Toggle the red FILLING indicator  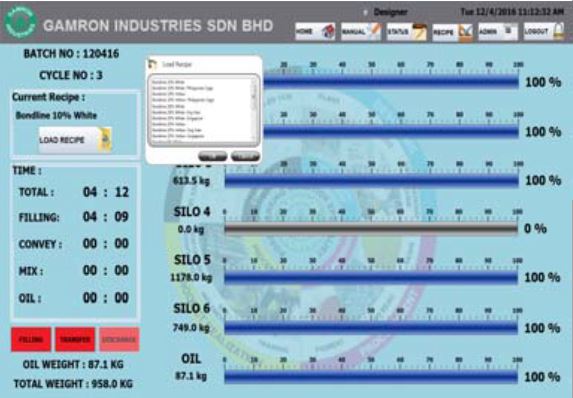pyautogui.click(x=31, y=340)
